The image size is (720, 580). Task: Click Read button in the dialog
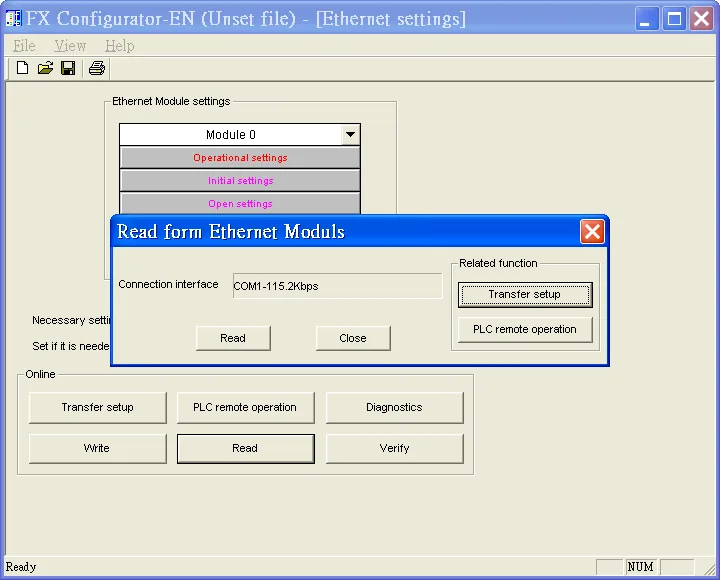pyautogui.click(x=233, y=338)
